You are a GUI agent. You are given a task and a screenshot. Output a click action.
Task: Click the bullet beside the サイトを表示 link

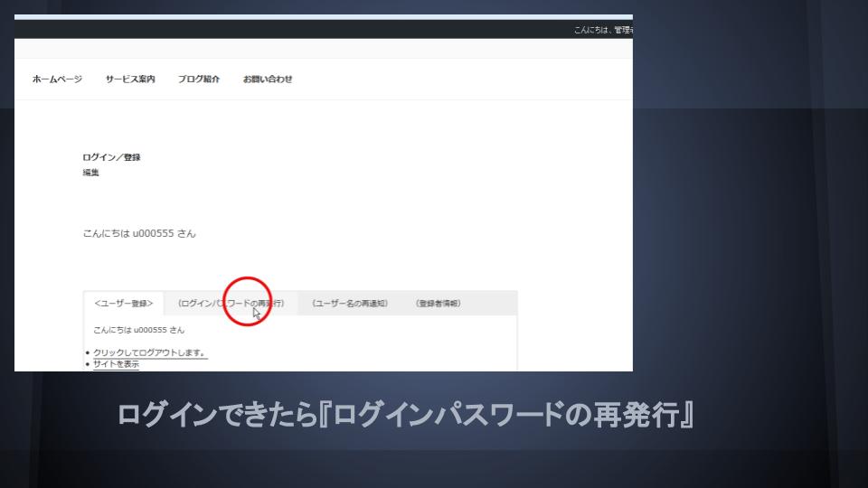click(x=87, y=364)
